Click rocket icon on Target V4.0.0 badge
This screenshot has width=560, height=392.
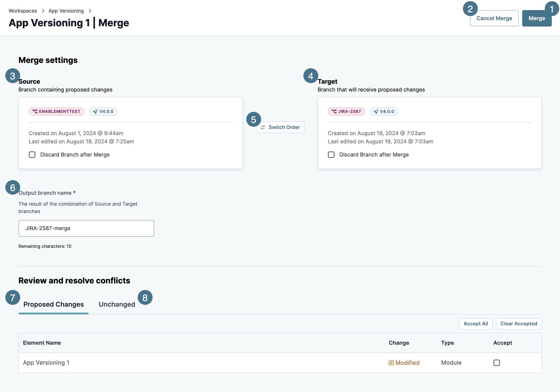click(x=376, y=111)
